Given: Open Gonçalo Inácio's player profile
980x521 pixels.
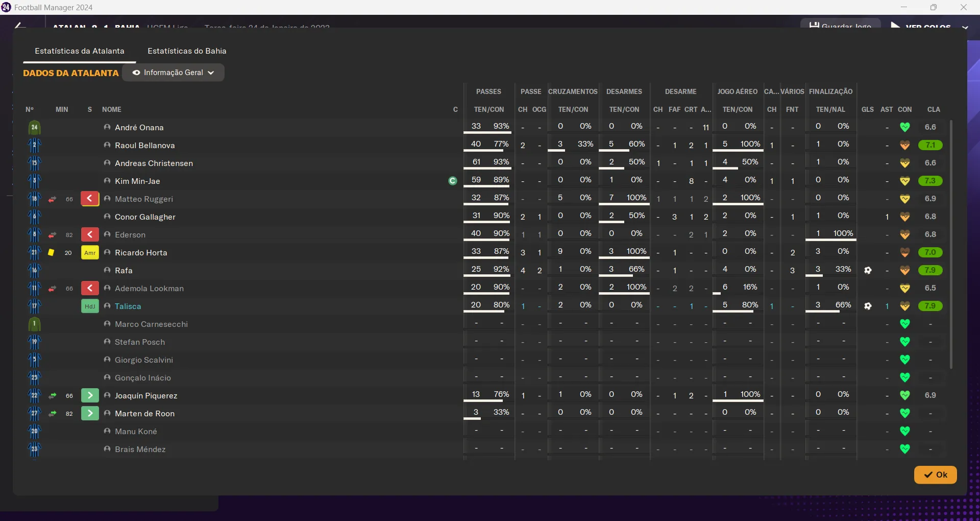Looking at the screenshot, I should 143,377.
